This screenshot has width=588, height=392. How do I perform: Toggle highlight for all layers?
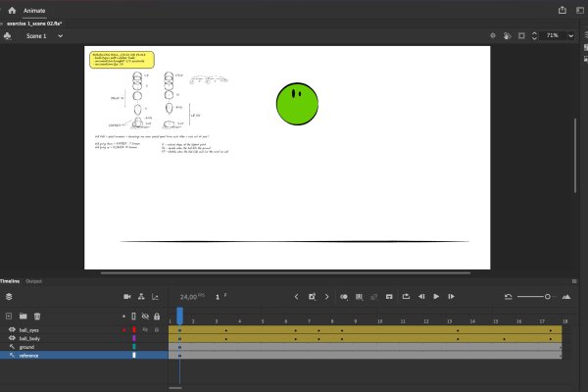123,317
